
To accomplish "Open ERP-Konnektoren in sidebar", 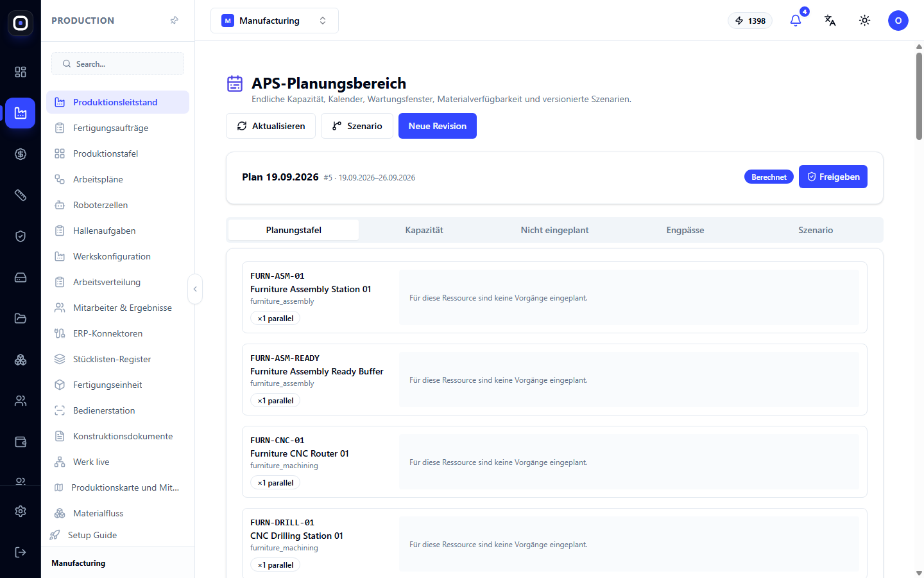I will 118,333.
